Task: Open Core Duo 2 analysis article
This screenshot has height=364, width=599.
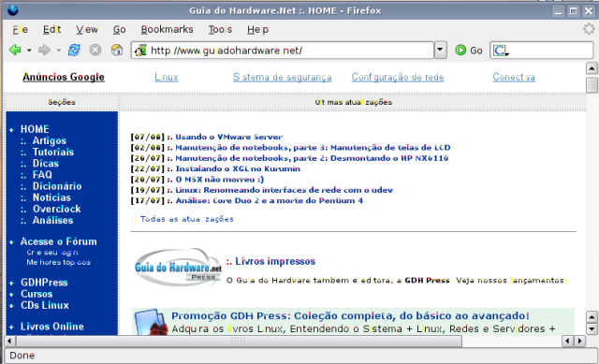Action: click(x=269, y=201)
